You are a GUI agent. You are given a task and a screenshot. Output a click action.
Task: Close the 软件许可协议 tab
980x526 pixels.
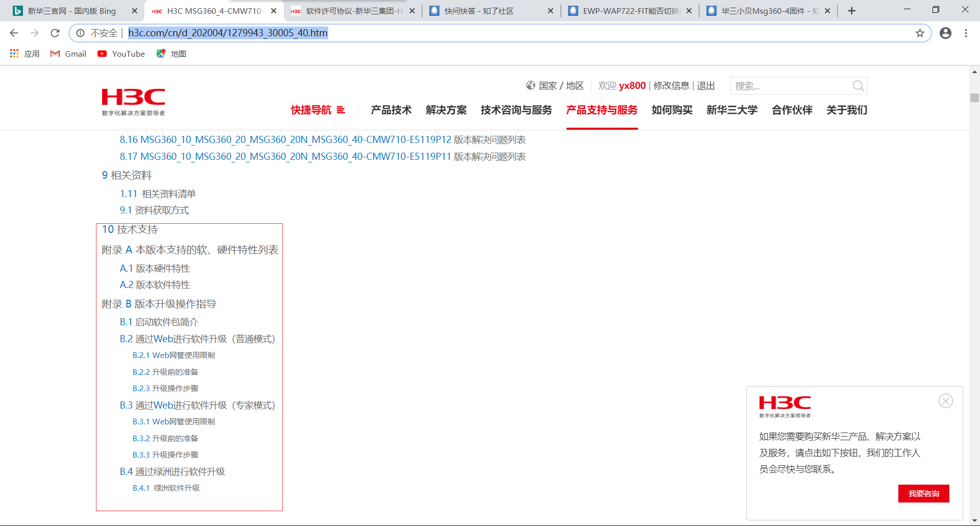point(412,11)
